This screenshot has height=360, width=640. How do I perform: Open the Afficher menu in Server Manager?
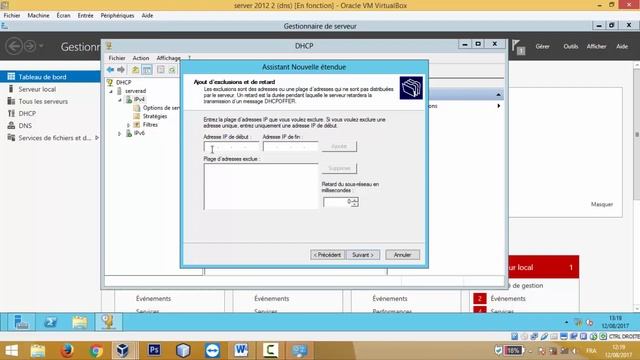coord(596,47)
